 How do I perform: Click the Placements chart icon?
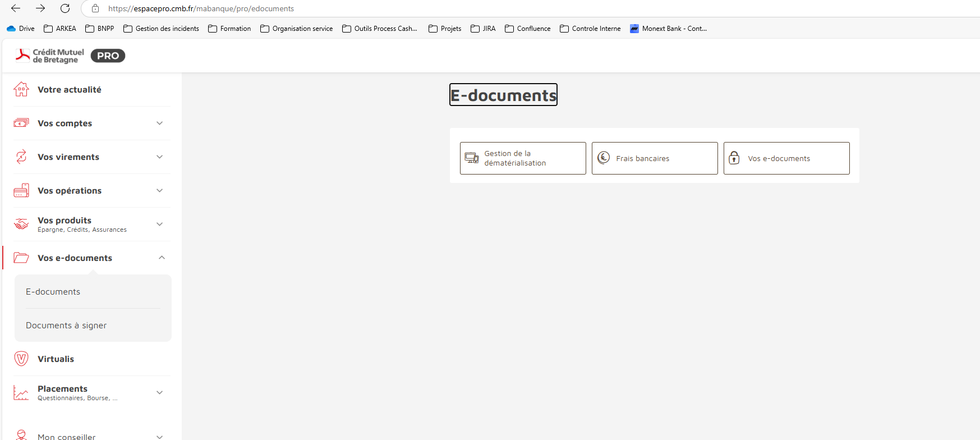(21, 392)
